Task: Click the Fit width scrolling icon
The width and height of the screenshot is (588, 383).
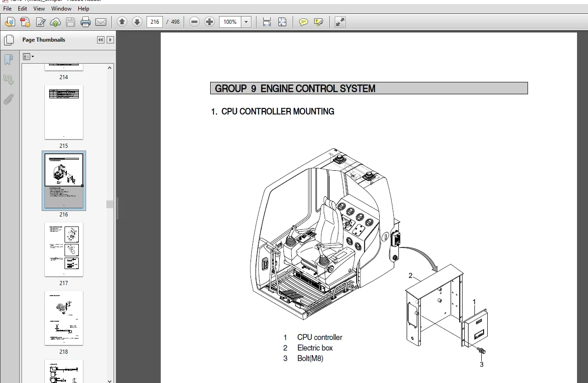Action: (x=267, y=22)
